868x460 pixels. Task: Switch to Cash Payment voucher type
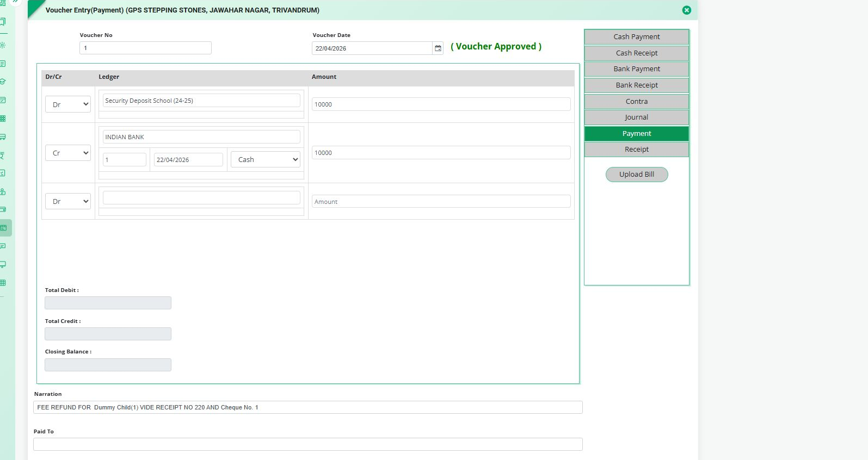637,37
